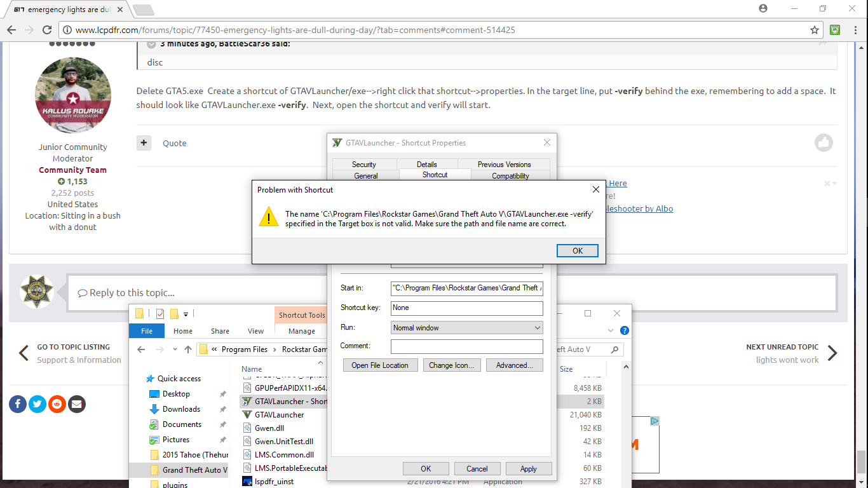Share topic on Twitter
The height and width of the screenshot is (488, 868).
coord(37,404)
